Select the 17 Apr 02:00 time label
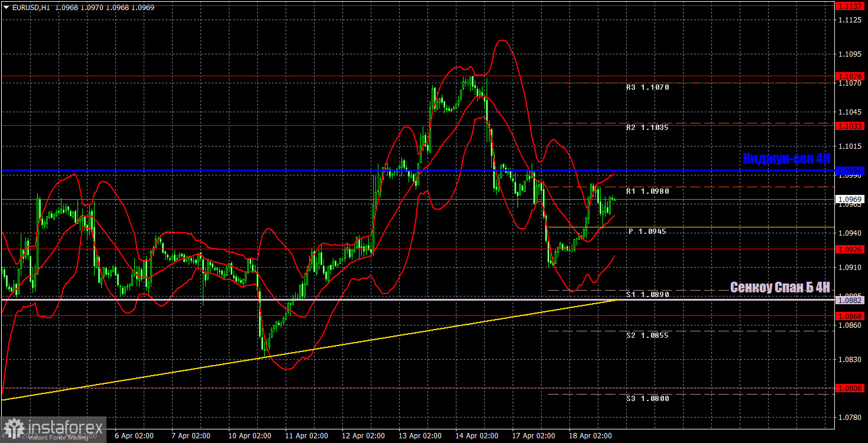This screenshot has height=443, width=868. (533, 436)
